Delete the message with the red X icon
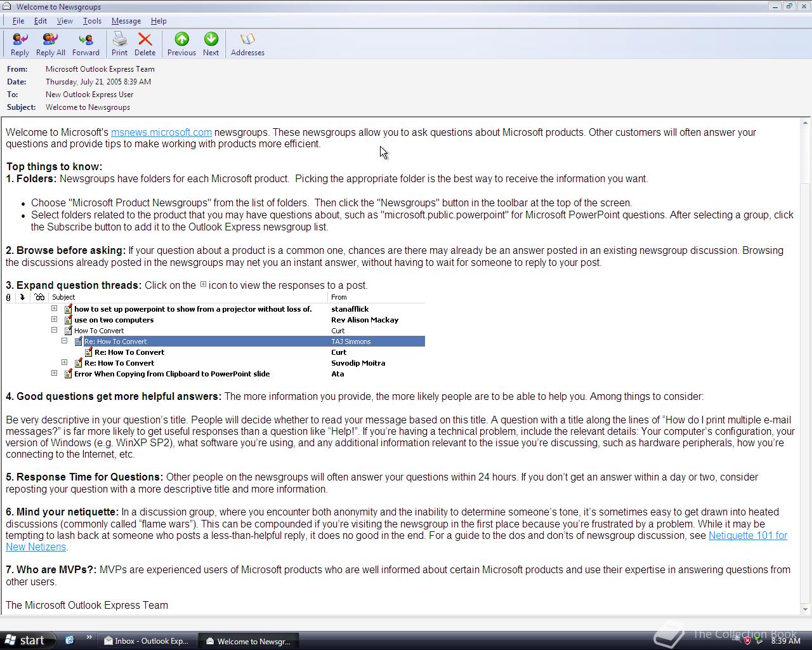 click(145, 44)
